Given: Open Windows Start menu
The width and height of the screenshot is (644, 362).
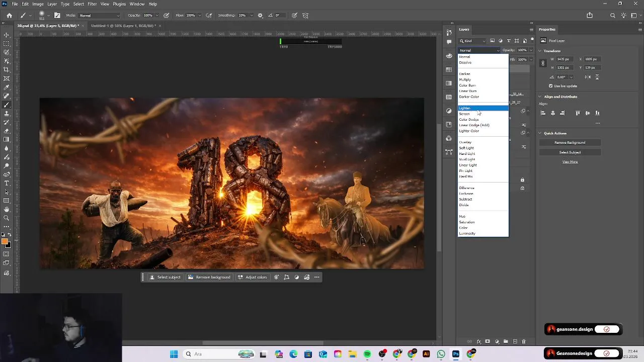Looking at the screenshot, I should pos(174,354).
